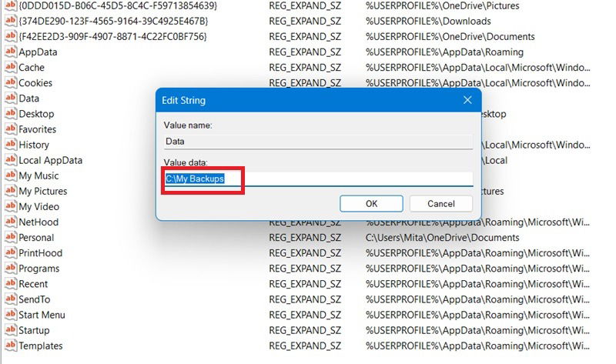The image size is (616, 364).
Task: Click the {374DE290-123F-4565-9164-39C4925E467B} name
Action: (x=113, y=21)
